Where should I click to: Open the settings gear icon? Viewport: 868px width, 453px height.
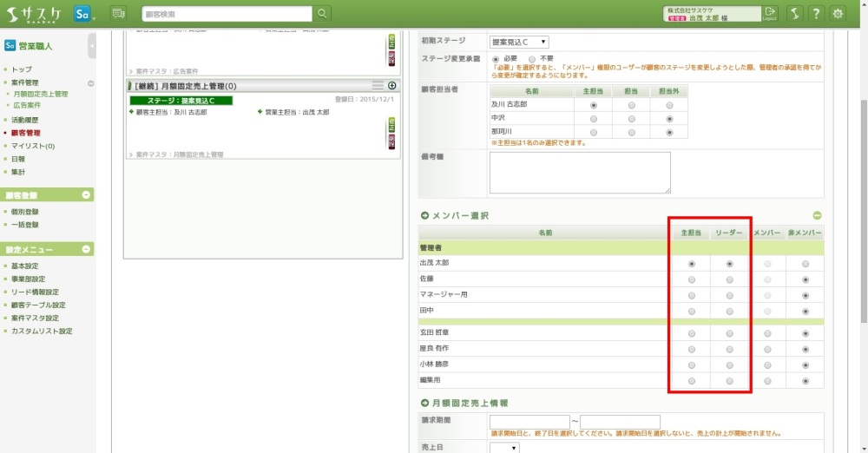click(838, 13)
